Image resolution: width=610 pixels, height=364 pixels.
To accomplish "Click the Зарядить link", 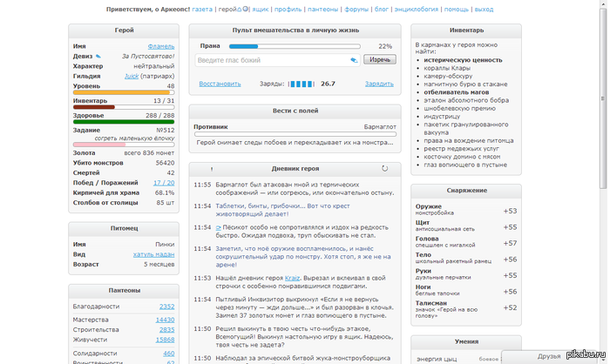I will (379, 84).
